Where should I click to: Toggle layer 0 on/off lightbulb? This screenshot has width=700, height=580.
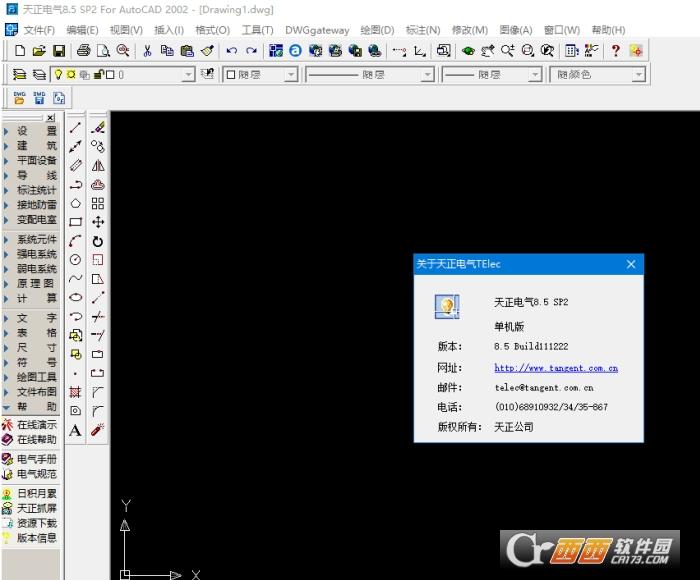click(x=58, y=75)
